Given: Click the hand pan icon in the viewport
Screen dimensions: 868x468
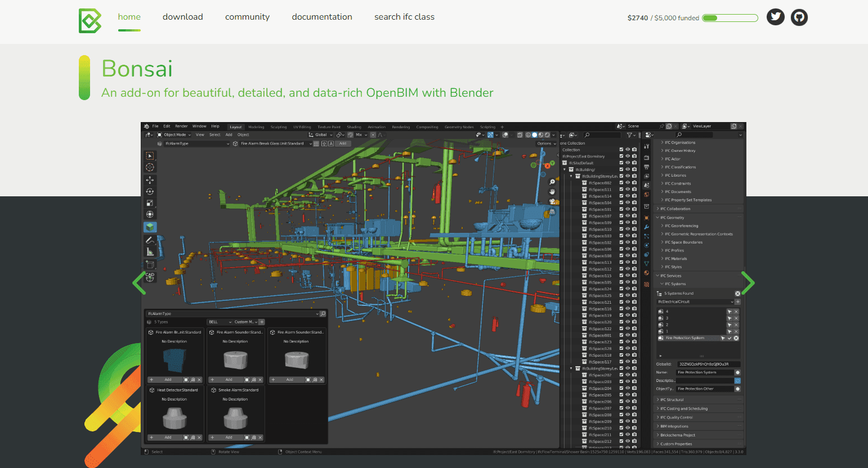Looking at the screenshot, I should click(x=552, y=192).
